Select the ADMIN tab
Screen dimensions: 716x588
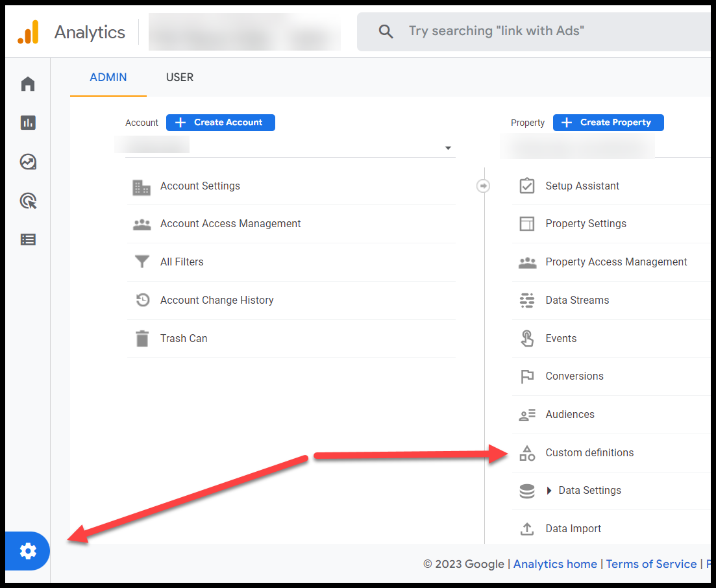[108, 77]
